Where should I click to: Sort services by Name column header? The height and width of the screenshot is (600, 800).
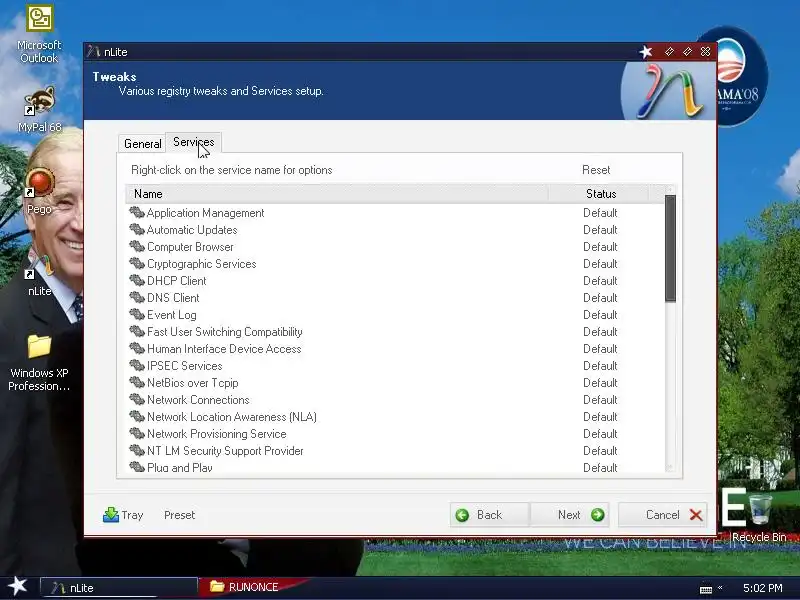click(337, 194)
